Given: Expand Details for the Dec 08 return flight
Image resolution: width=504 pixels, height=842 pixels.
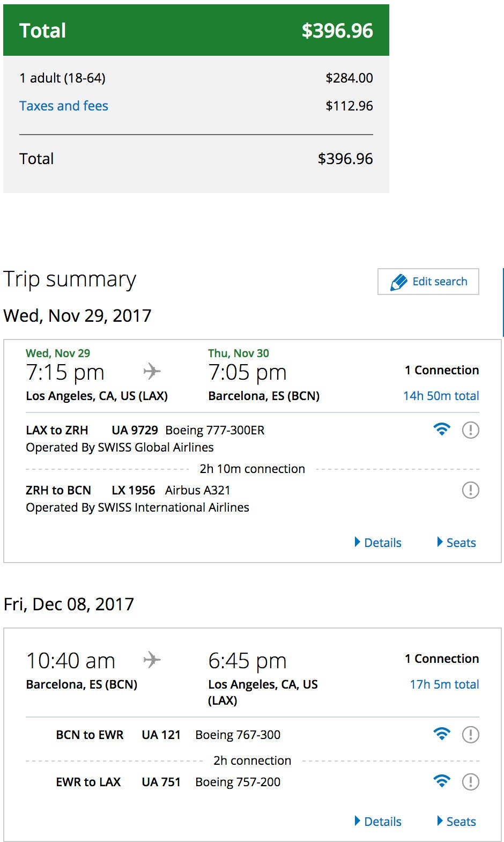Looking at the screenshot, I should 378,822.
